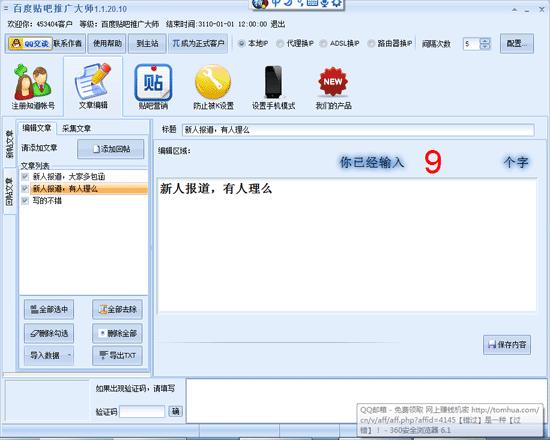The width and height of the screenshot is (550, 440).
Task: Click the IME 中 language indicator
Action: (276, 3)
